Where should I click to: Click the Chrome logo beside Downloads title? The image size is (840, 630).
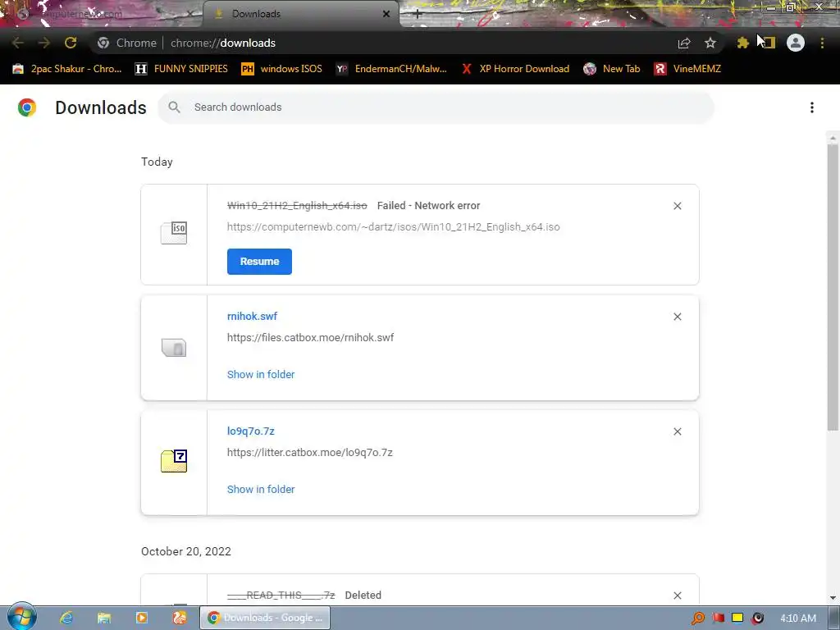pos(27,107)
